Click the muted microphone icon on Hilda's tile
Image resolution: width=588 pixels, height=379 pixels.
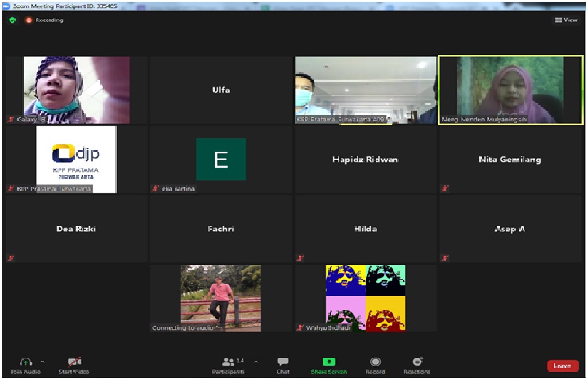300,258
